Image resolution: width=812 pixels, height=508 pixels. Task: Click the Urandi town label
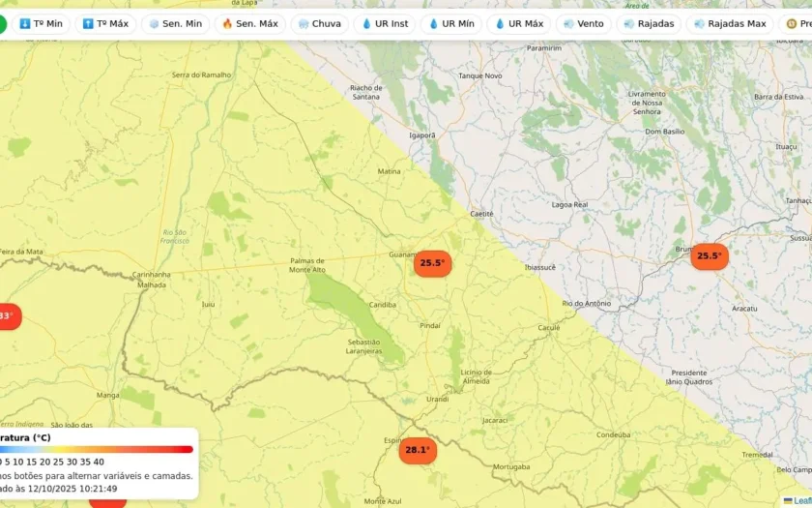438,399
